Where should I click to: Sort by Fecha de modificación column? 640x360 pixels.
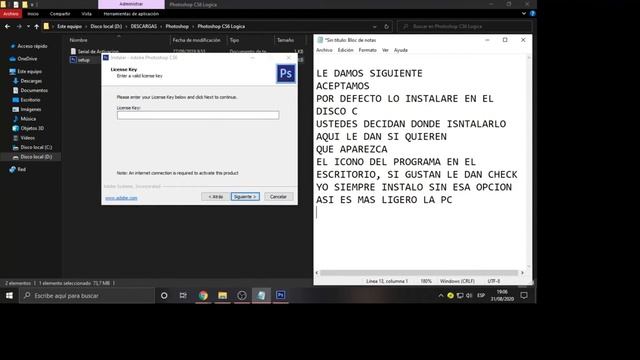coord(196,40)
